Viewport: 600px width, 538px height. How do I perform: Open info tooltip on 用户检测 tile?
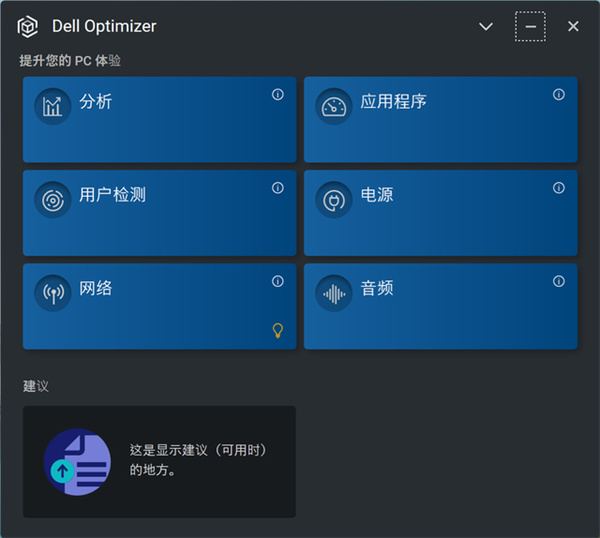[x=278, y=188]
